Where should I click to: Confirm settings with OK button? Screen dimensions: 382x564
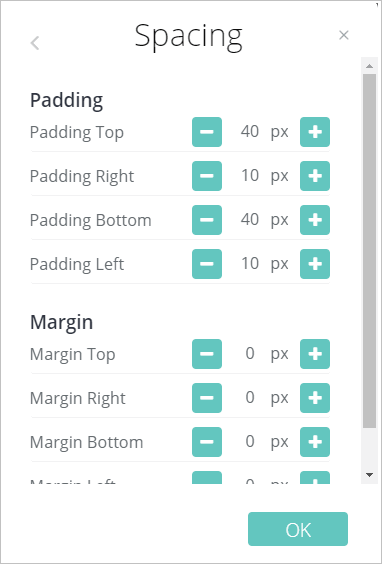298,529
